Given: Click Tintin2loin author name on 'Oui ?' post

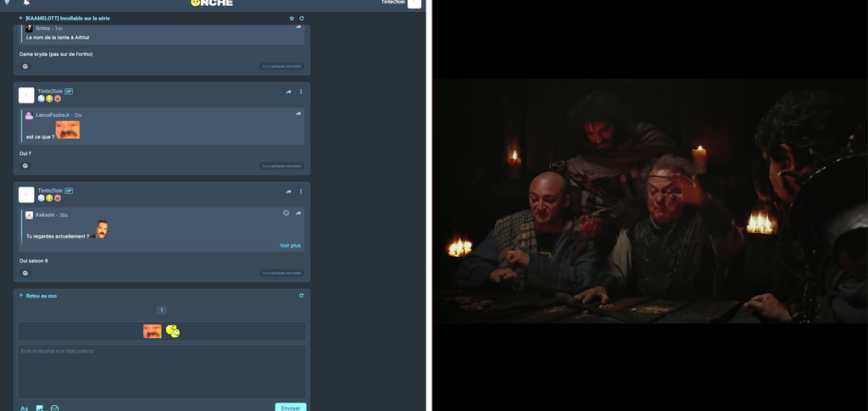Looking at the screenshot, I should (x=50, y=92).
